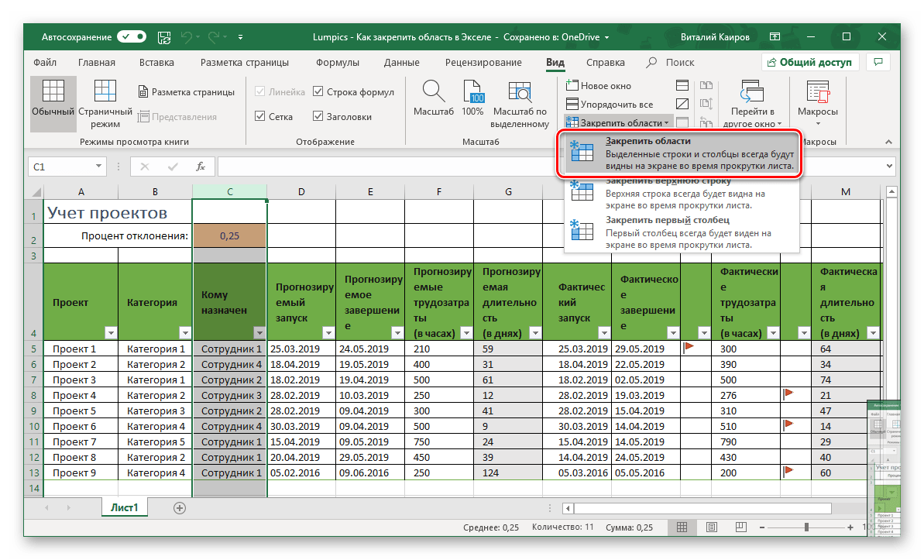This screenshot has width=924, height=560.
Task: Open filter dropdown for Категория column
Action: tap(184, 333)
